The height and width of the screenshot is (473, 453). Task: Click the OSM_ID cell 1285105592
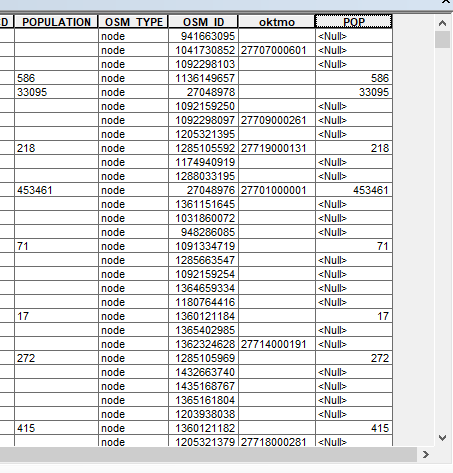203,148
